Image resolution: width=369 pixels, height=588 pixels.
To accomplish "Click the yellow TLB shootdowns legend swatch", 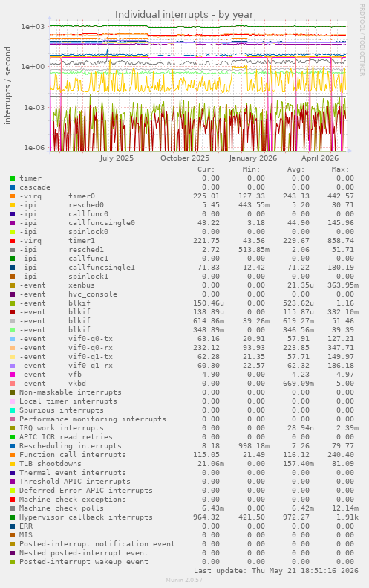I will click(13, 465).
